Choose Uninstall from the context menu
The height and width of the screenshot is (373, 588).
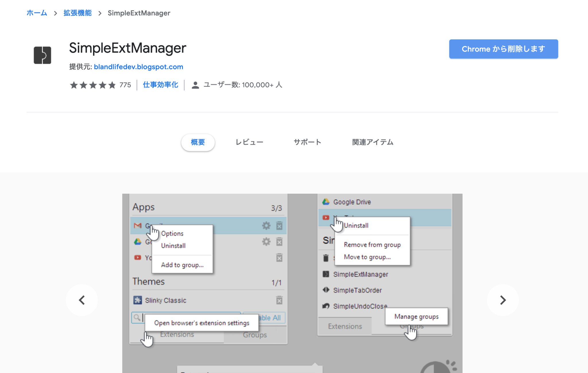(x=173, y=245)
